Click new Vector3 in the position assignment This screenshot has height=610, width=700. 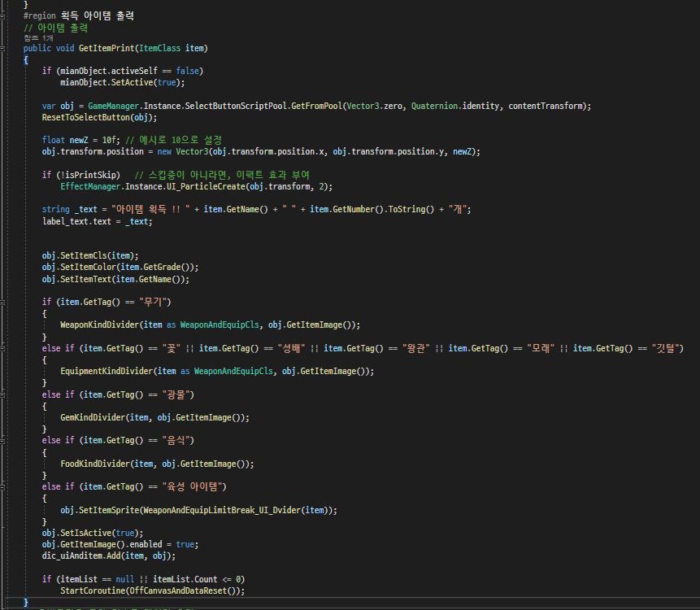[183, 152]
